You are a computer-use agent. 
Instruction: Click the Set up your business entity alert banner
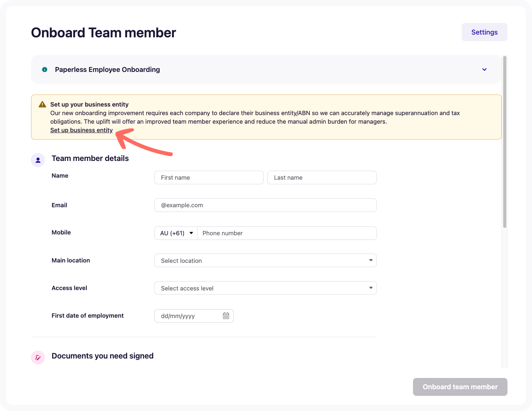pos(266,117)
